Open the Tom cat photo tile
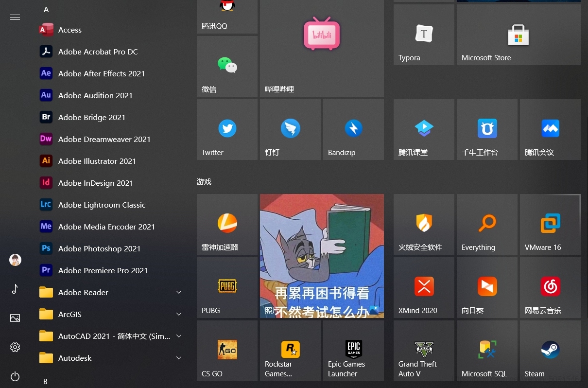Image resolution: width=588 pixels, height=388 pixels. point(322,256)
